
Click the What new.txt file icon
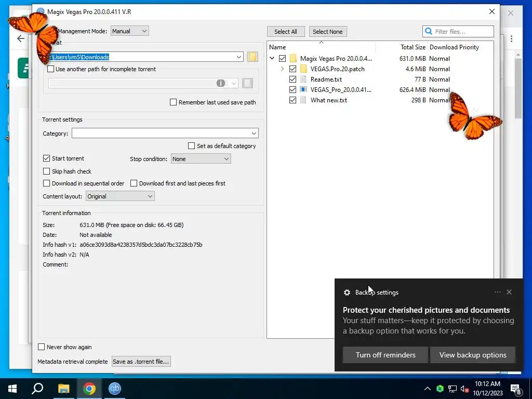(x=303, y=100)
